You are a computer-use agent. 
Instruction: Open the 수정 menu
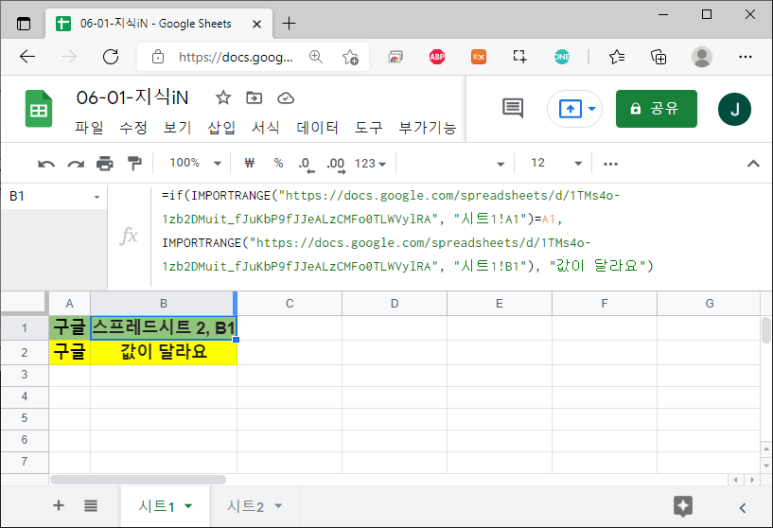(133, 128)
